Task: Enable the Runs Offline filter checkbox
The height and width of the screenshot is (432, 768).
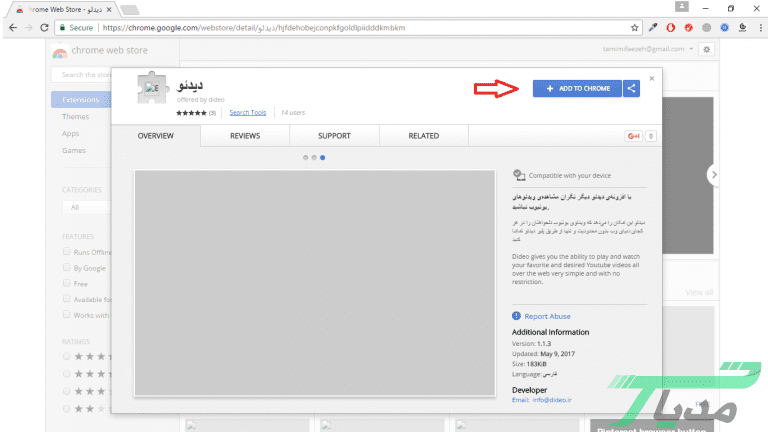Action: point(67,251)
